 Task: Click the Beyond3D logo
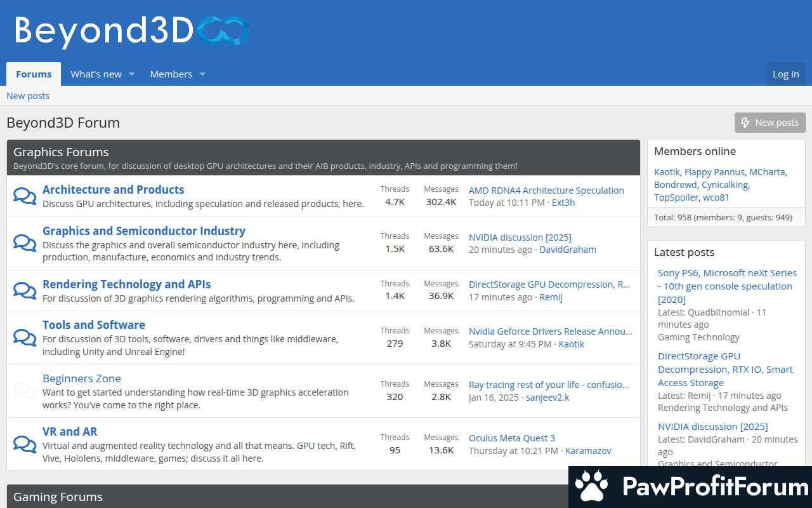pos(131,31)
